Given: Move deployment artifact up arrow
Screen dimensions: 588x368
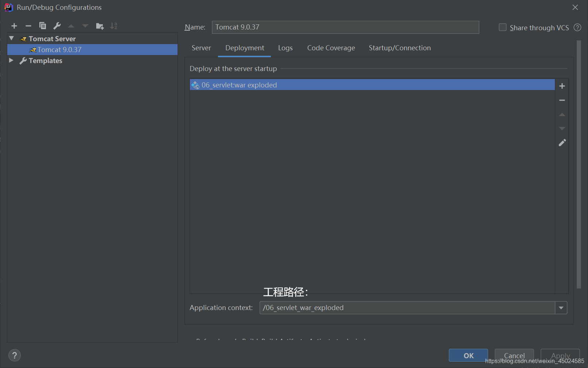Looking at the screenshot, I should click(x=562, y=114).
